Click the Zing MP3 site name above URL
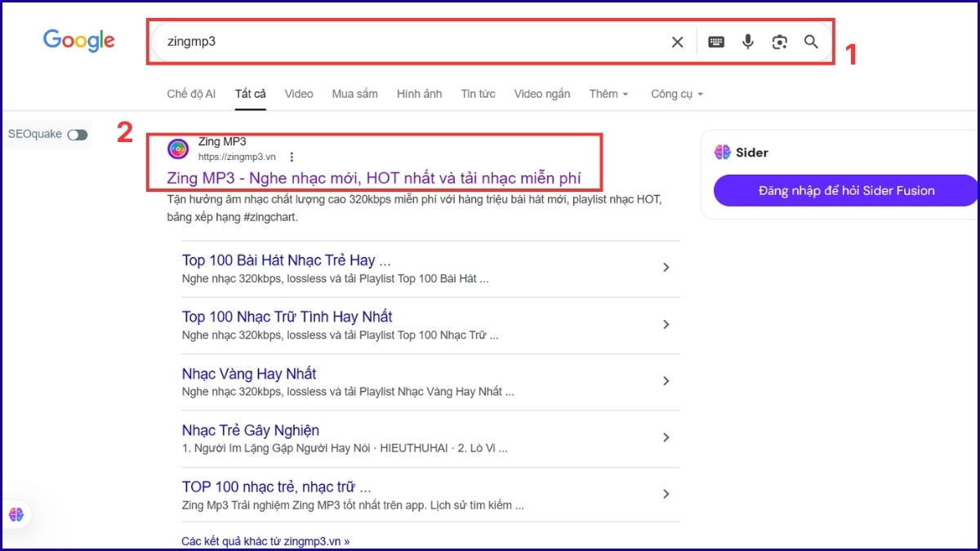 (222, 142)
